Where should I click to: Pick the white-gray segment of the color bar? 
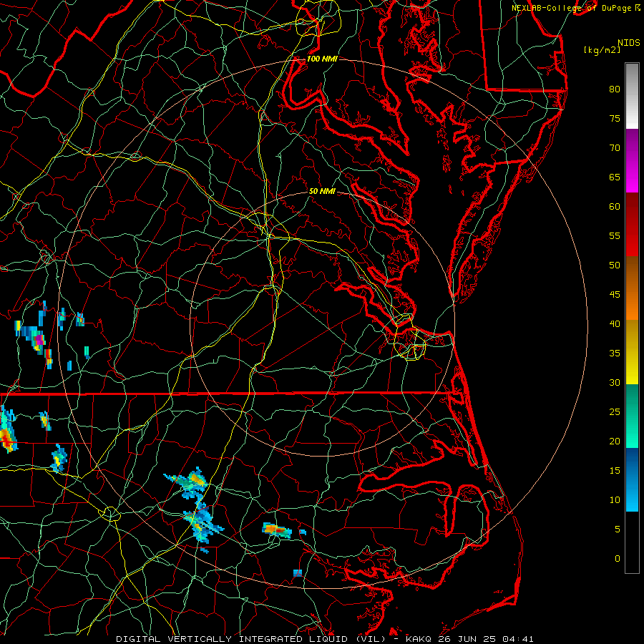tap(632, 96)
